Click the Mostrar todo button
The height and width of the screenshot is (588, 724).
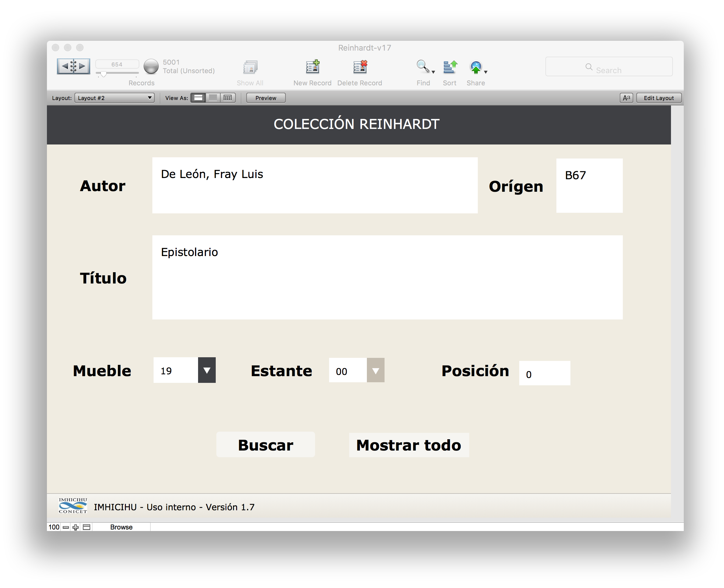click(409, 445)
